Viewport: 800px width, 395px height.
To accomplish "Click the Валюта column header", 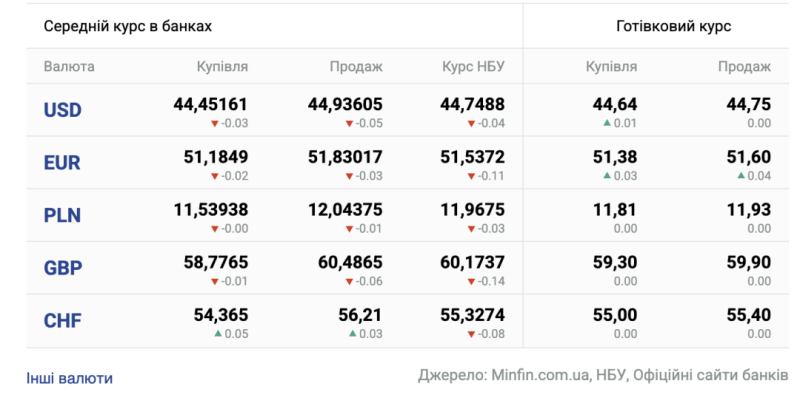I will (69, 67).
